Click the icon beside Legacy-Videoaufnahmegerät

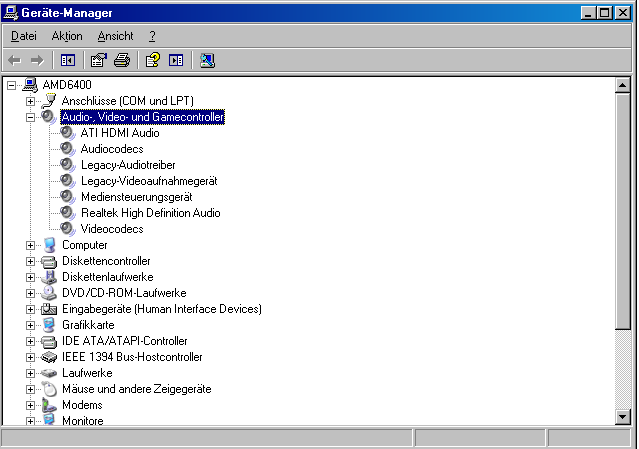(68, 180)
